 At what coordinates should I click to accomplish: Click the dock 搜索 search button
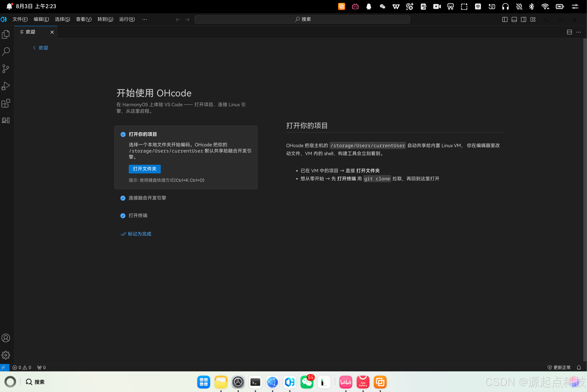(x=35, y=382)
